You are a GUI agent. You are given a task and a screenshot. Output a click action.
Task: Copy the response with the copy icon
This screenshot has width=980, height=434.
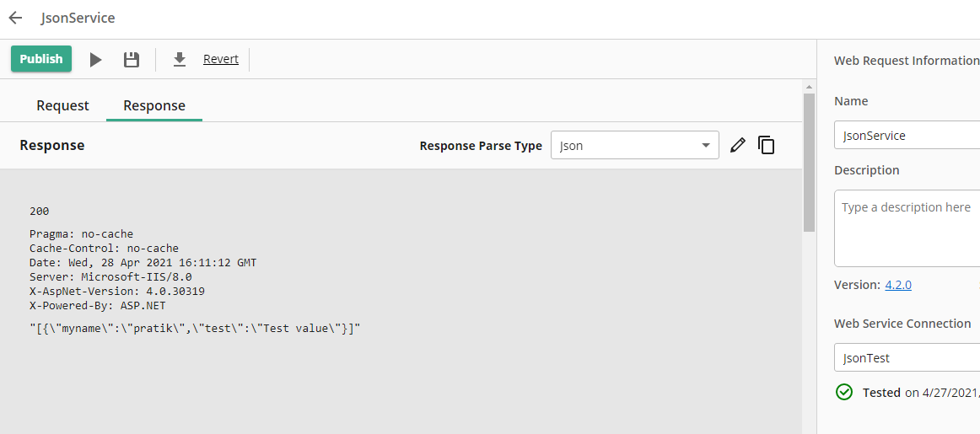(766, 145)
